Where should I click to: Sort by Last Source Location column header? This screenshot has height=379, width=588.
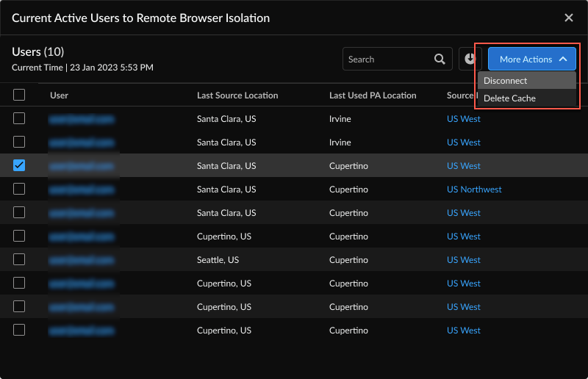point(237,95)
